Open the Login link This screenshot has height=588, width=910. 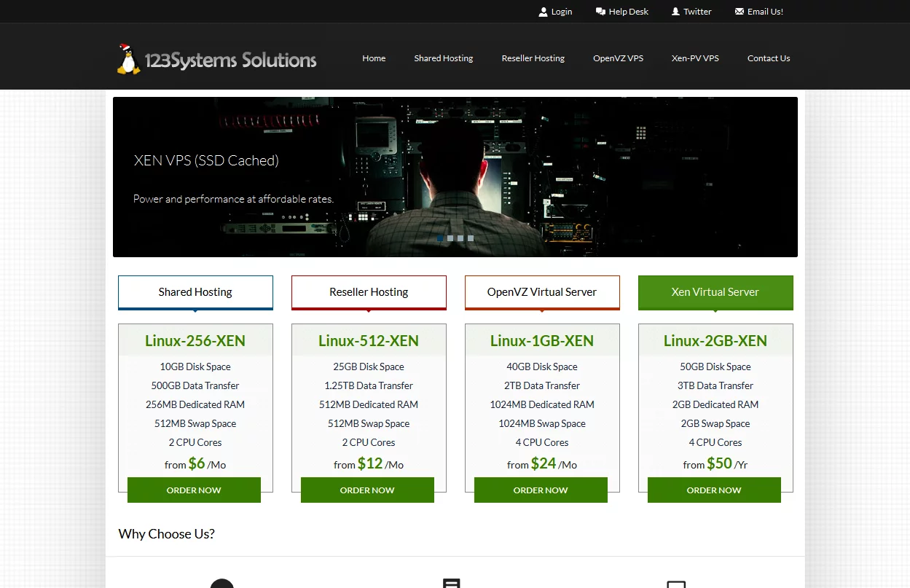(562, 12)
